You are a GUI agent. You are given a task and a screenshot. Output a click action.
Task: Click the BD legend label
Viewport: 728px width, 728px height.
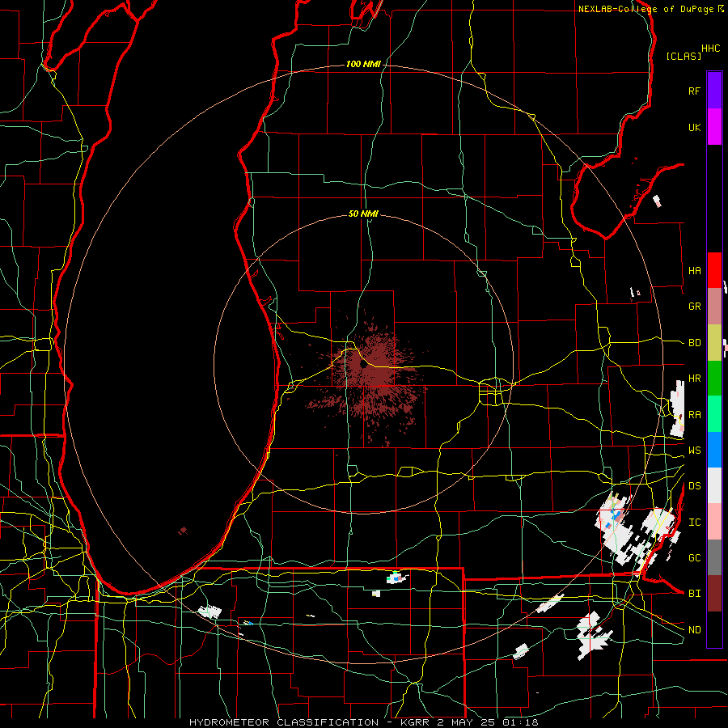coord(694,343)
